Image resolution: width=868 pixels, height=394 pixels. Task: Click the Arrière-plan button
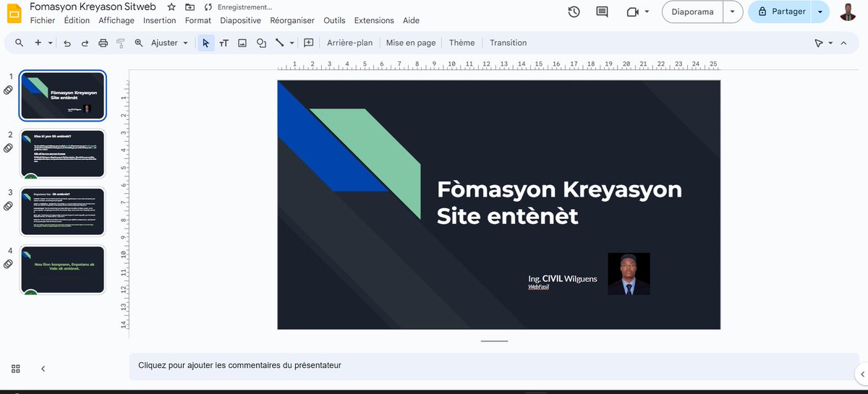[x=350, y=43]
